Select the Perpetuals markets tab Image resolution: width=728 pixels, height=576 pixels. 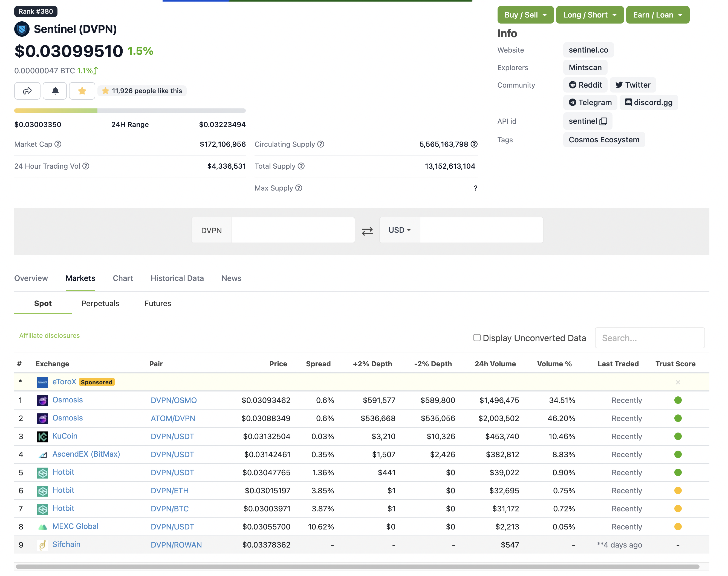[x=100, y=304]
